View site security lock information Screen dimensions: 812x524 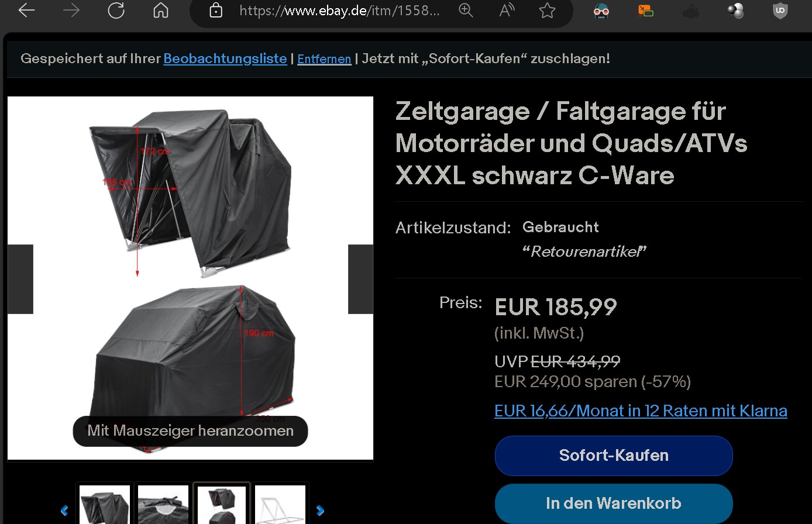click(x=216, y=11)
